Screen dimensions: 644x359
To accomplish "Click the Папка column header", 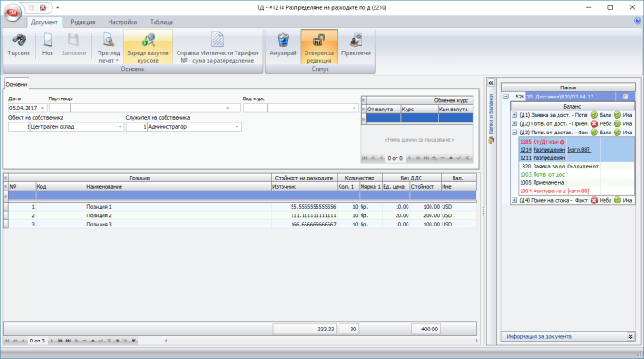I will tap(568, 87).
